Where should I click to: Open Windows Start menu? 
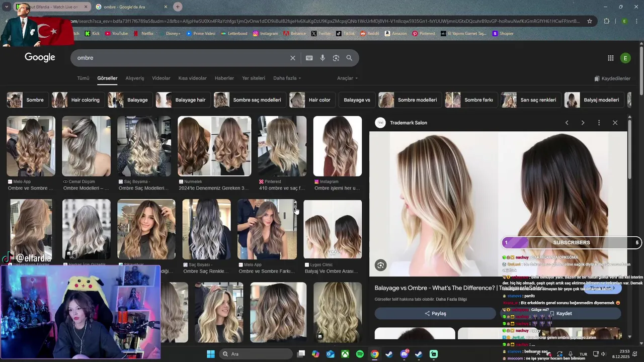[x=211, y=354]
